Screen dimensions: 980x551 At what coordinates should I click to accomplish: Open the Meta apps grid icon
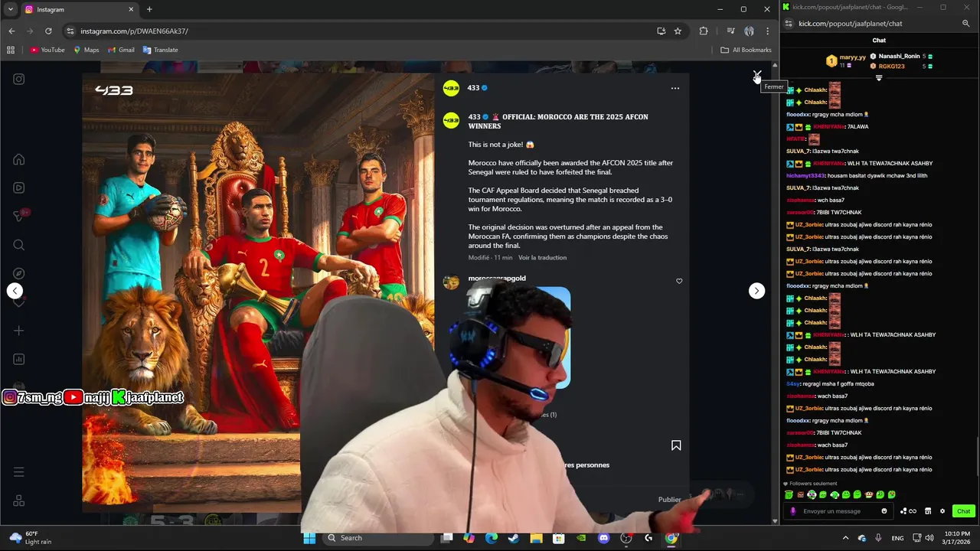(x=19, y=500)
